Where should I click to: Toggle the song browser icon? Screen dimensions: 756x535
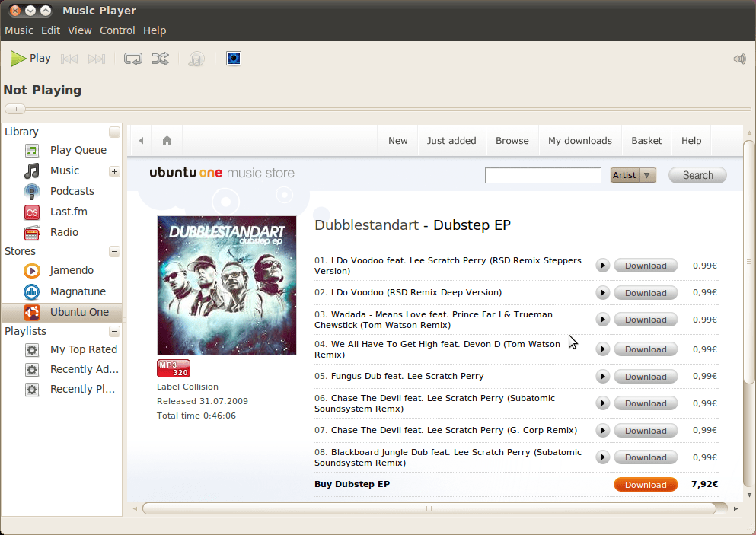pos(196,59)
